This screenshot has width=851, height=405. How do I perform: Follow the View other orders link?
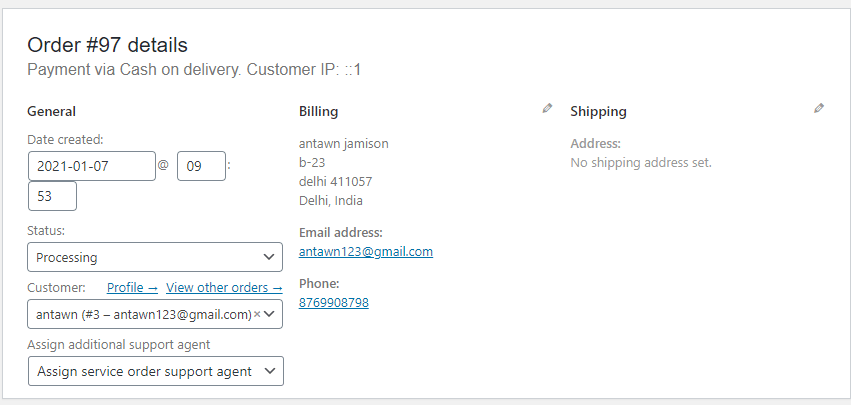[x=224, y=287]
